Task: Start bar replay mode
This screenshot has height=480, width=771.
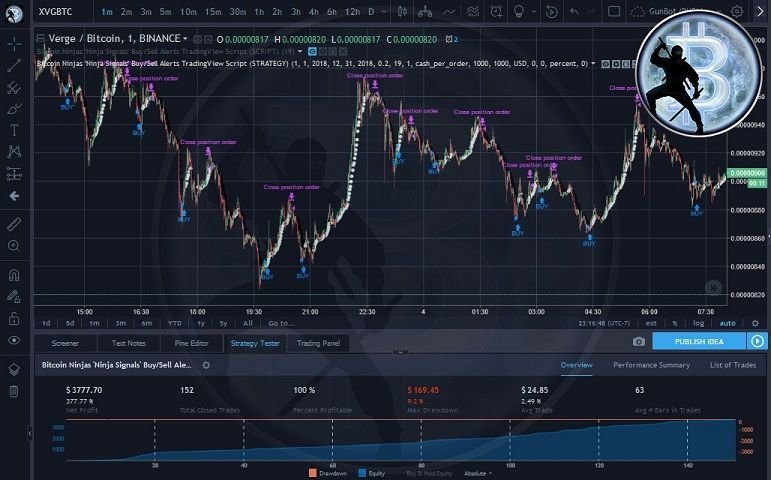Action: pos(552,11)
